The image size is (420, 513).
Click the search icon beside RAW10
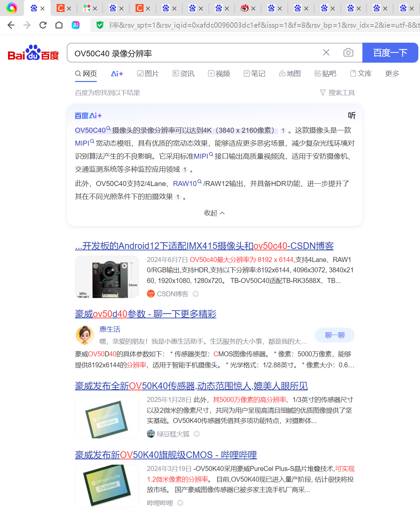200,182
